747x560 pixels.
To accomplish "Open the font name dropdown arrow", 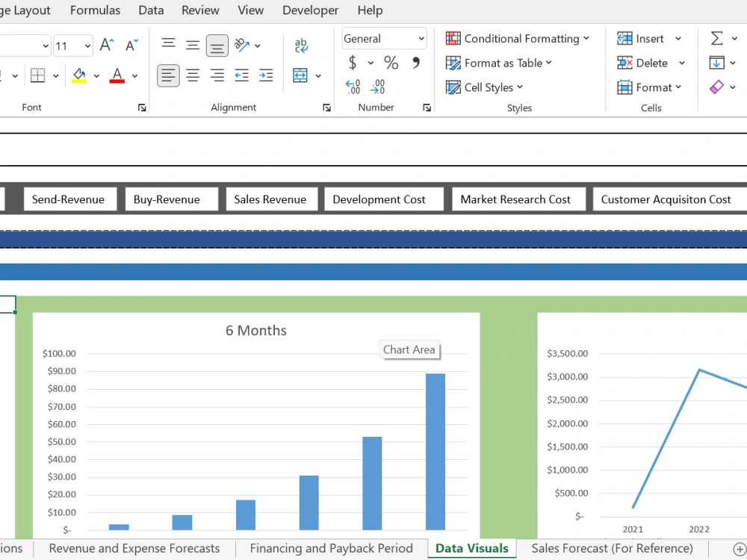I will click(x=46, y=46).
